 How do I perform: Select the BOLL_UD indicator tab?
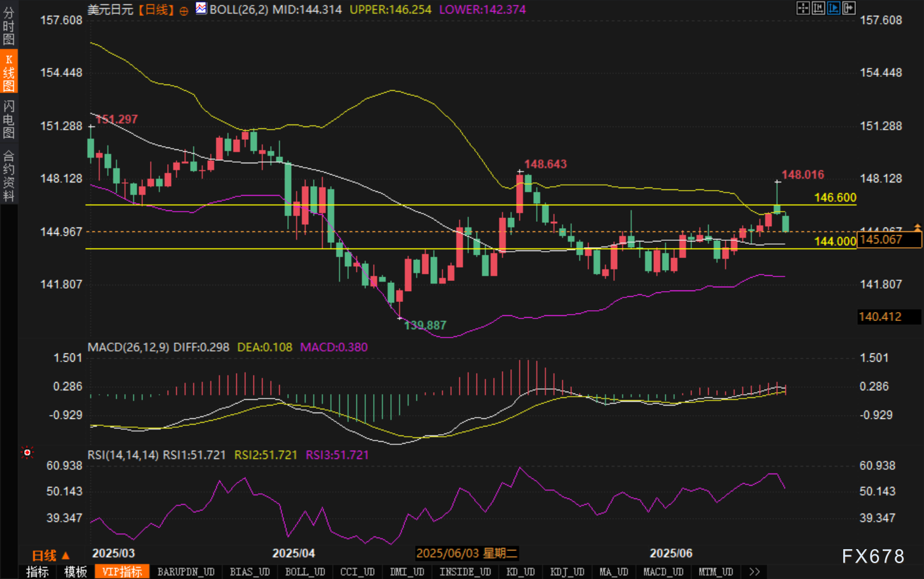(305, 572)
